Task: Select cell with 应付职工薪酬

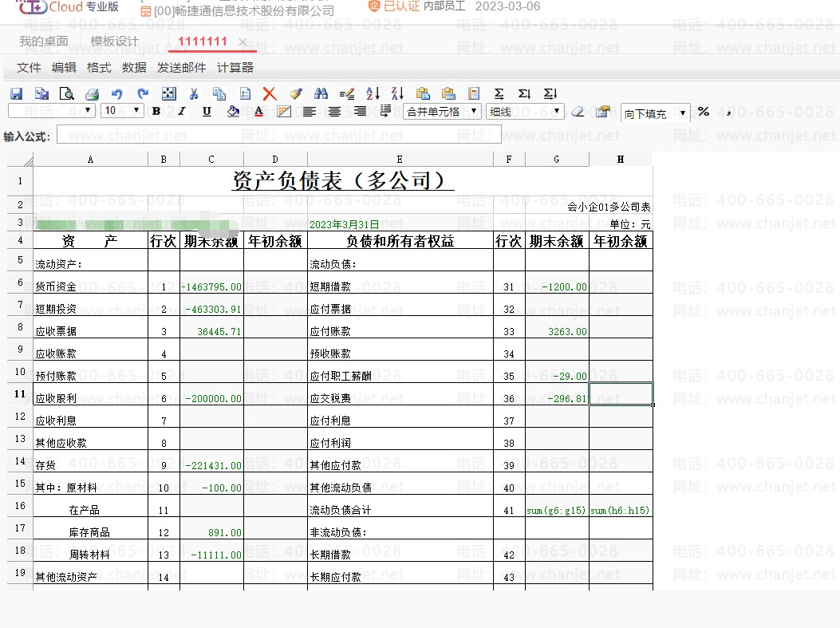Action: 400,372
